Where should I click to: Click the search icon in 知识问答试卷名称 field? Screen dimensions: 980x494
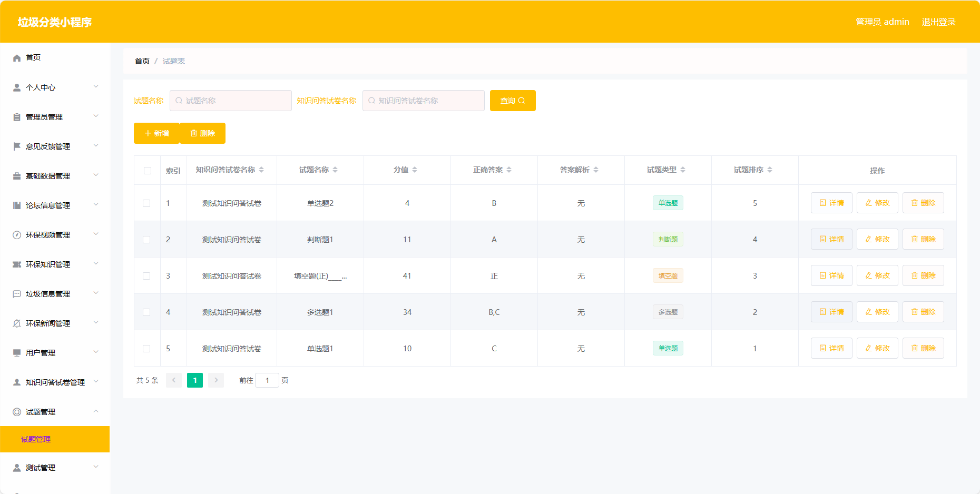[372, 101]
